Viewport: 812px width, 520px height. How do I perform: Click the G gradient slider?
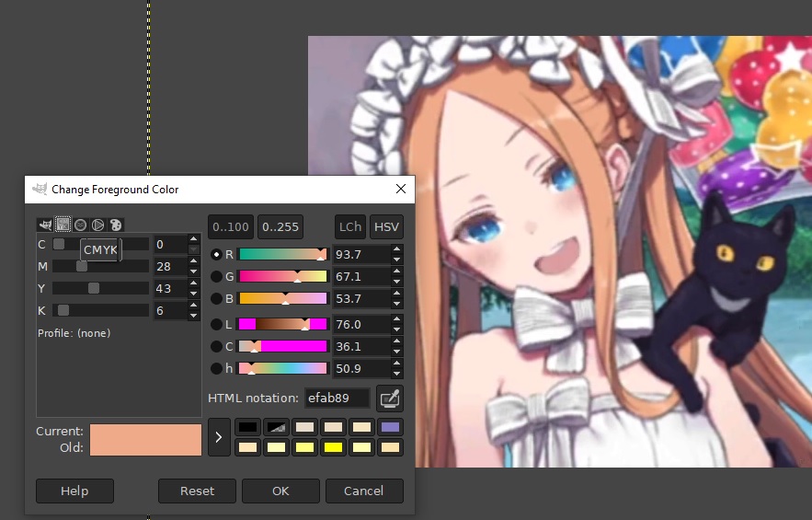(282, 277)
